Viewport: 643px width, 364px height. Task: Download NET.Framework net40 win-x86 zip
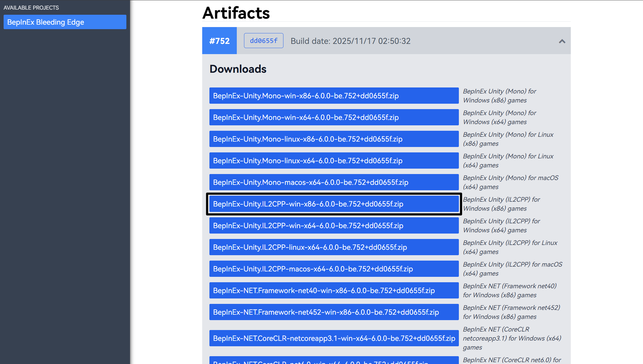pyautogui.click(x=334, y=290)
